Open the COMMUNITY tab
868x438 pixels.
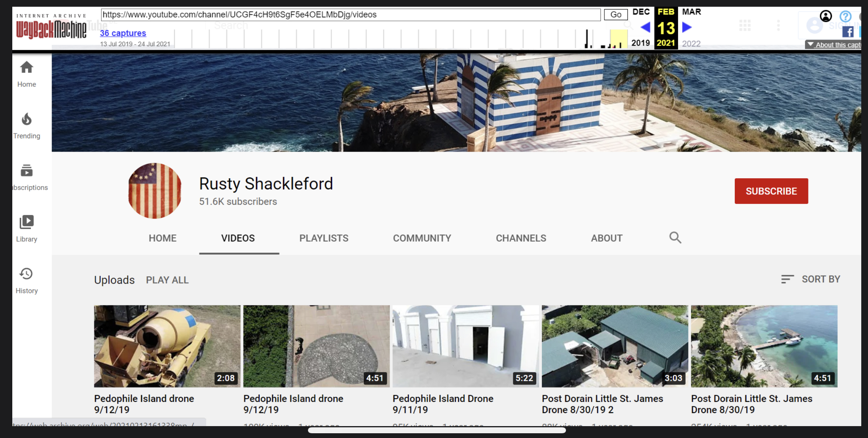pos(422,238)
